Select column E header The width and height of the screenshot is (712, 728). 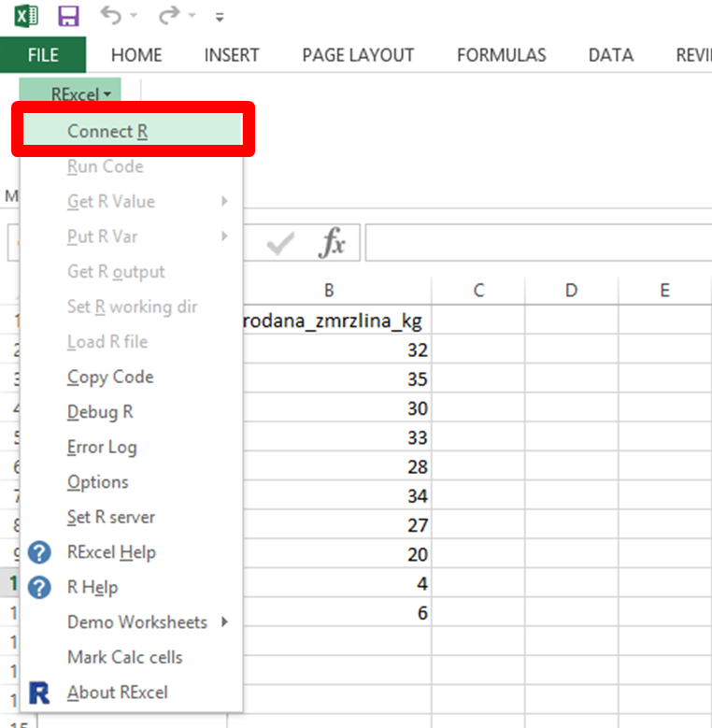click(x=665, y=291)
